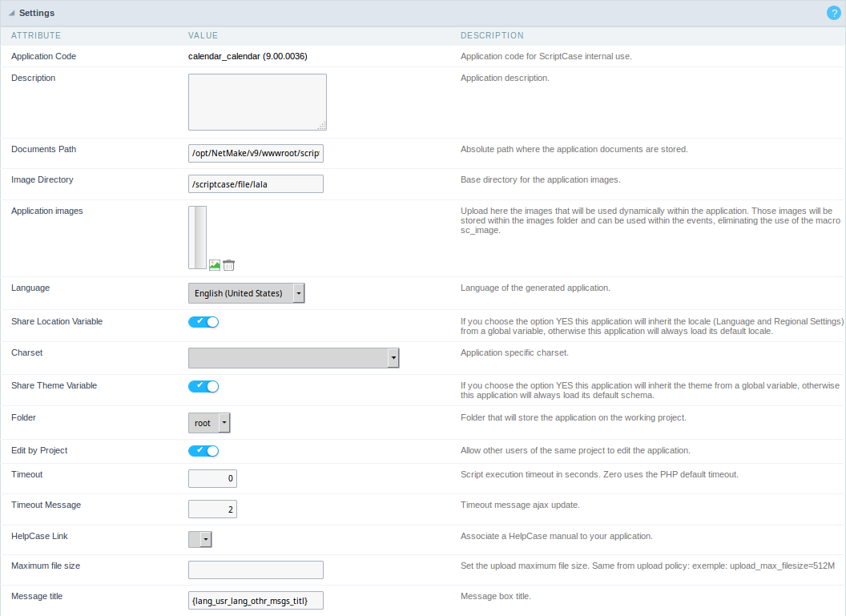This screenshot has height=616, width=846.
Task: Click the Share Theme Variable attribute link
Action: [54, 385]
